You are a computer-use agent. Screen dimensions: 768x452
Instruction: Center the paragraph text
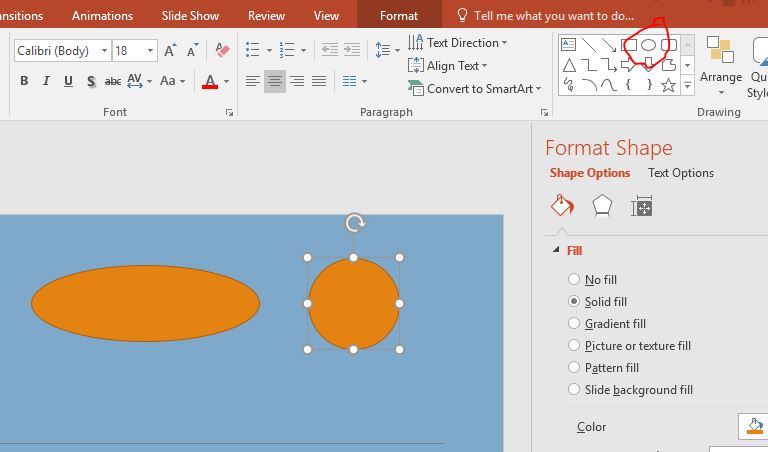pyautogui.click(x=275, y=81)
